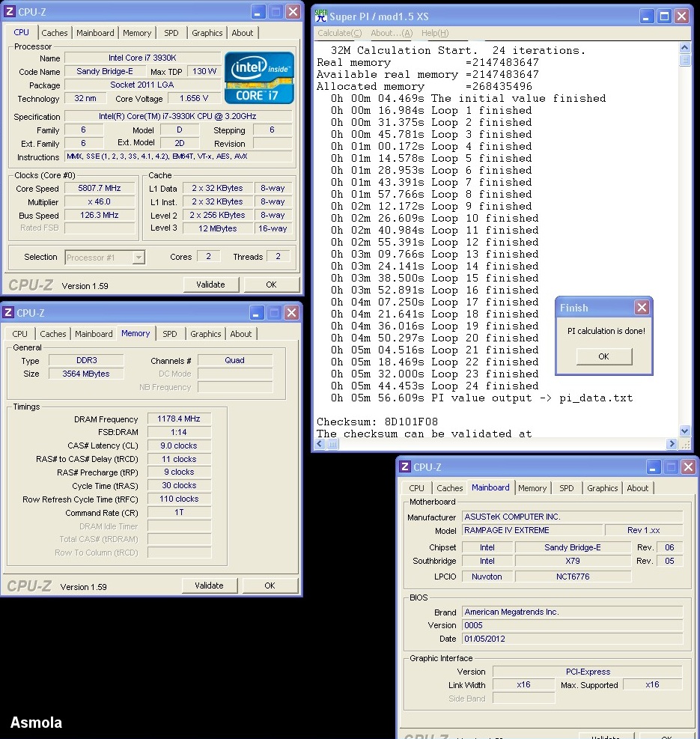Confirm the PI calculation done dialog with OK

click(x=604, y=357)
